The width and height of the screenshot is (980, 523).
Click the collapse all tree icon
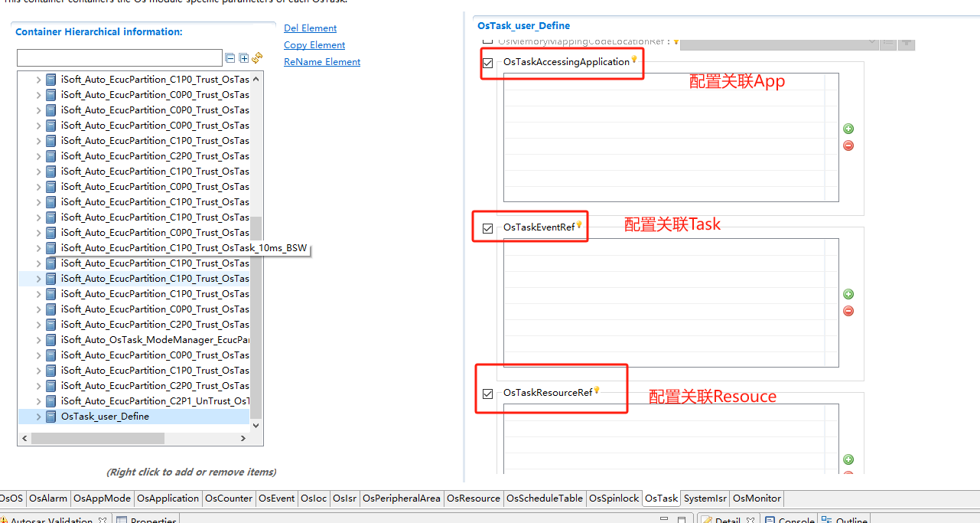[230, 58]
